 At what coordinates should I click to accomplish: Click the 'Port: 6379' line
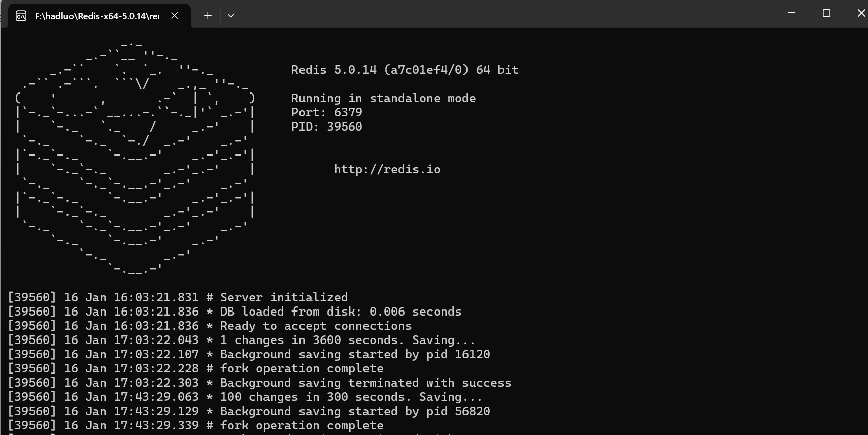pyautogui.click(x=326, y=112)
